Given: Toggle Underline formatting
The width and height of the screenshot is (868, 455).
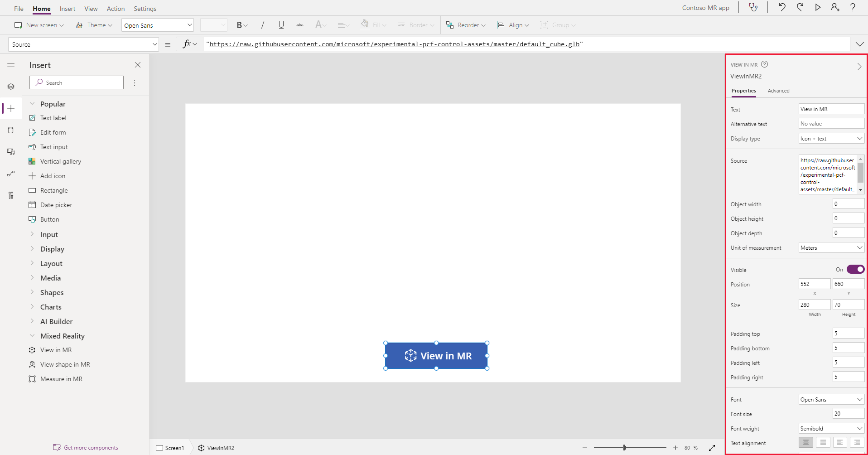Looking at the screenshot, I should 281,25.
